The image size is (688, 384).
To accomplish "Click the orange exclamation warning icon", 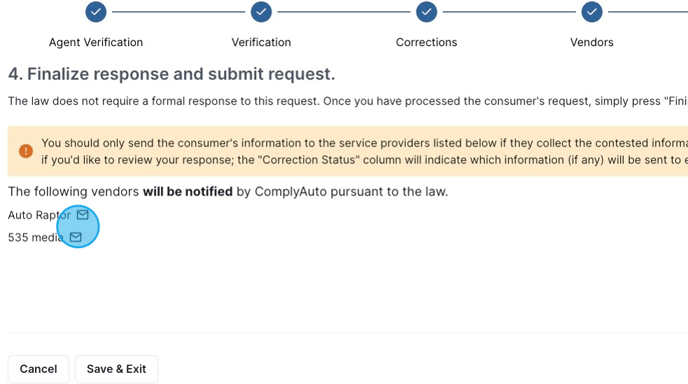I will pos(26,151).
